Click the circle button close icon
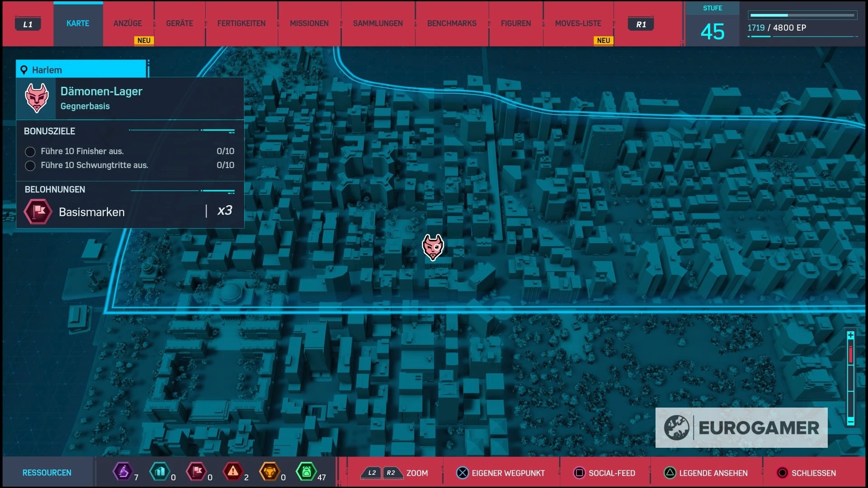The image size is (868, 488). click(782, 473)
